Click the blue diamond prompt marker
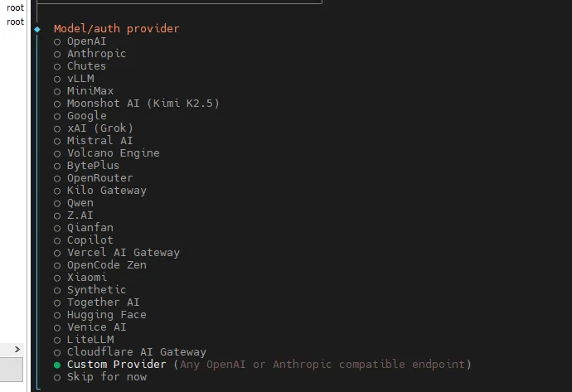 point(37,29)
